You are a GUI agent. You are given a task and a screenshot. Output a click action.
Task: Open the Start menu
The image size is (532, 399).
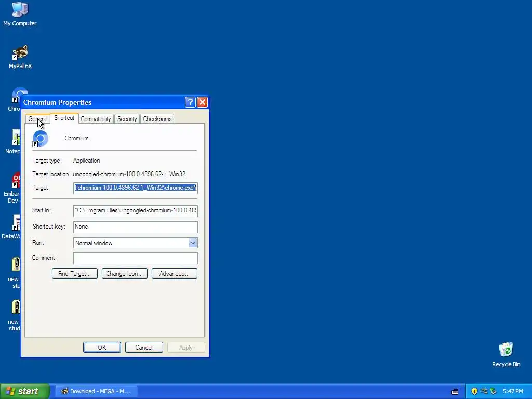(x=25, y=391)
